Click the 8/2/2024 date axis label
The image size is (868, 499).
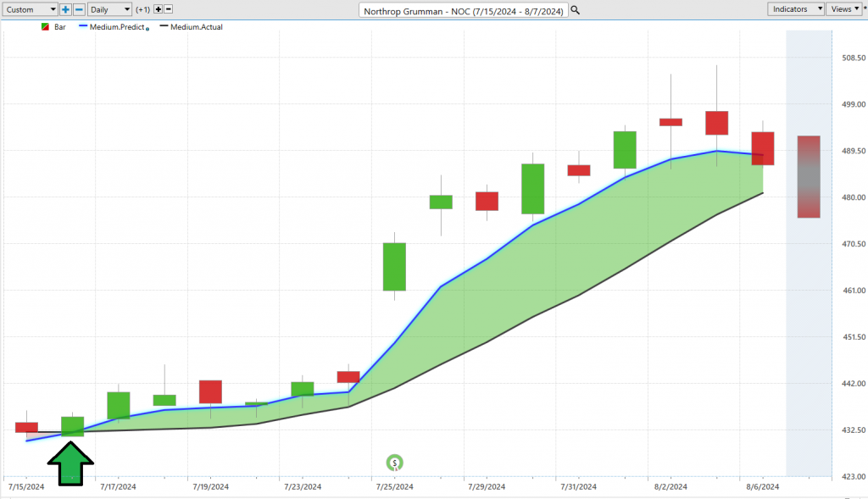pyautogui.click(x=670, y=487)
